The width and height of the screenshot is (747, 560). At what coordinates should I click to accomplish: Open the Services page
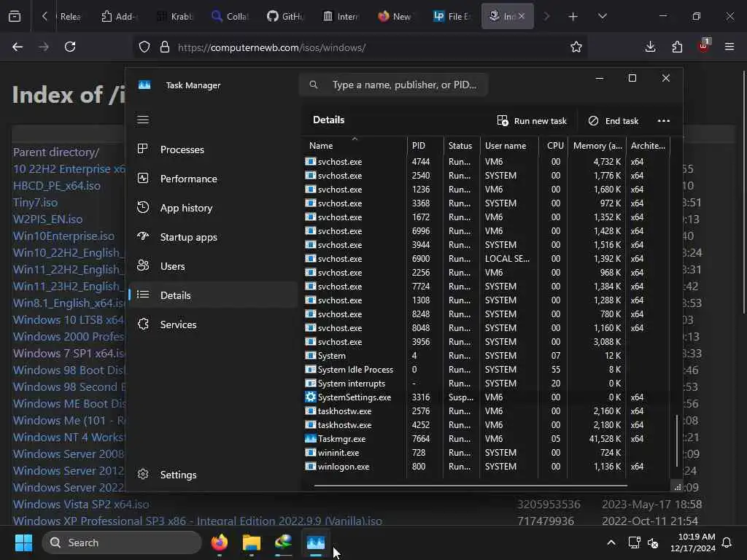pos(213,324)
